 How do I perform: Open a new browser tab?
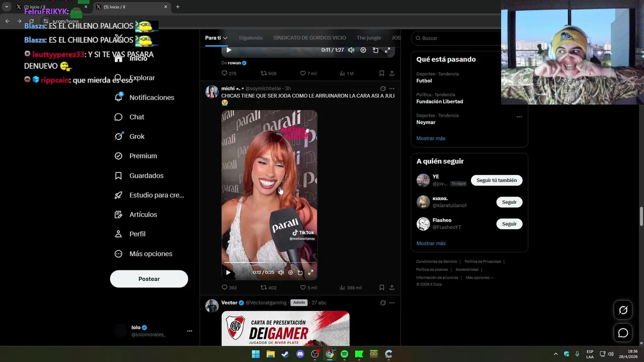[178, 7]
